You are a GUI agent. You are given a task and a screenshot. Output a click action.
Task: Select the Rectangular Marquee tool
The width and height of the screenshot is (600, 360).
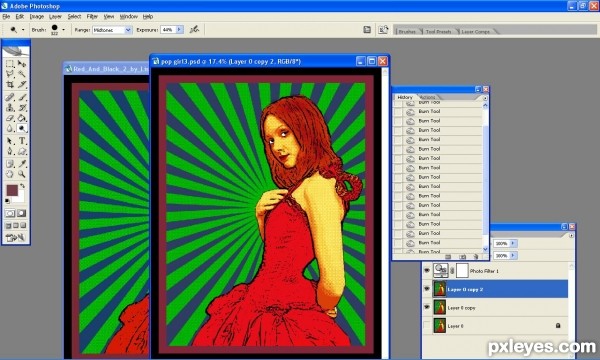coord(10,64)
